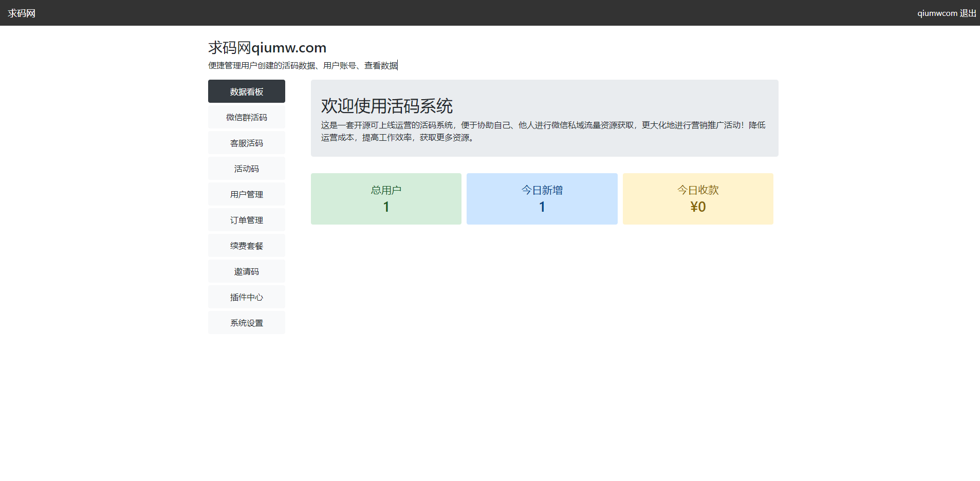Image resolution: width=980 pixels, height=481 pixels.
Task: Open 续费套餐 menu item
Action: (247, 246)
